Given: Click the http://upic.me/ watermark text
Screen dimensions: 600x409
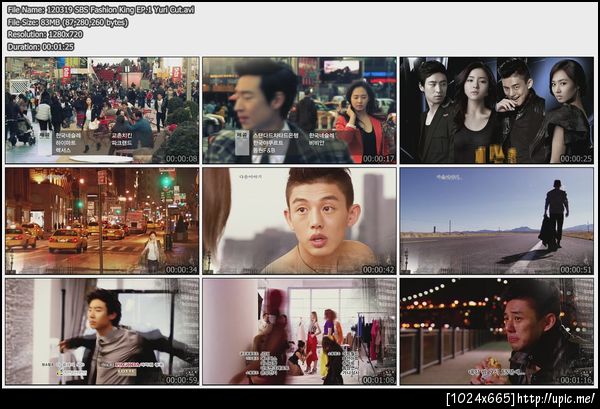Looking at the screenshot, I should point(557,399).
